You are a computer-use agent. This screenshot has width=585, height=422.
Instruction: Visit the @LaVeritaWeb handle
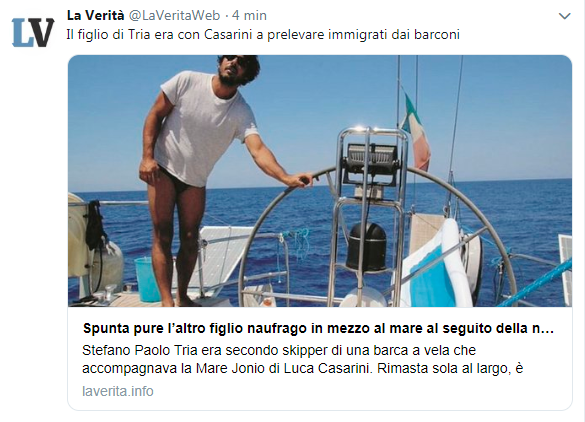pos(174,15)
